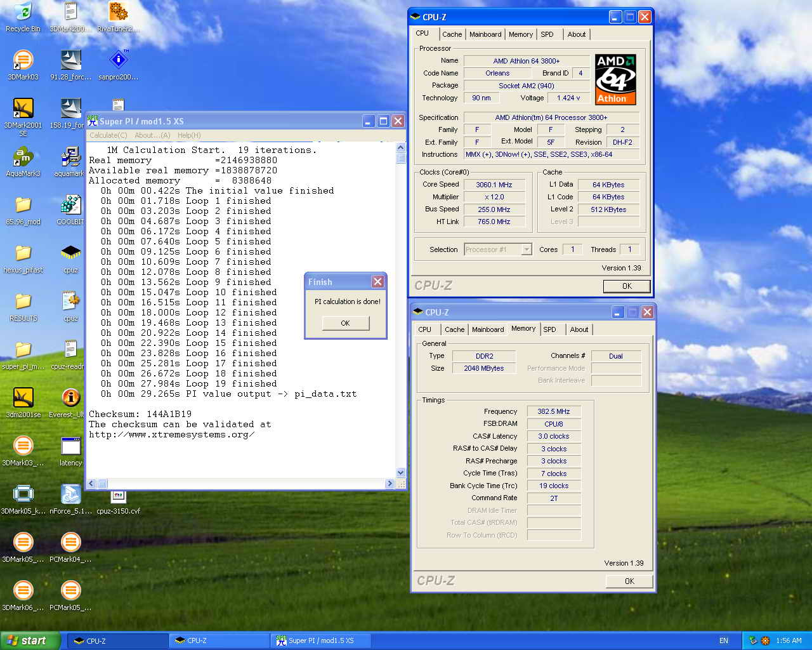
Task: Click the Safely Remove Hardware tray icon
Action: coord(753,640)
